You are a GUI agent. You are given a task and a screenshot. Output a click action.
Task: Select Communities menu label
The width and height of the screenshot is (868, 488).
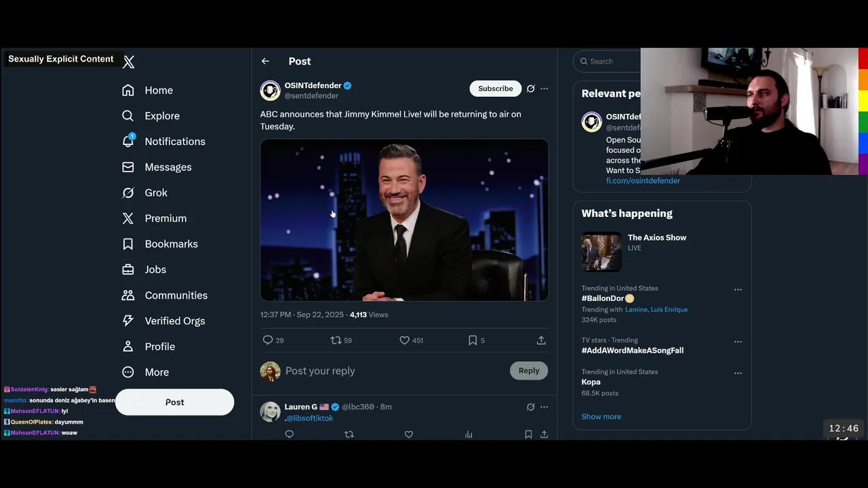pos(176,296)
